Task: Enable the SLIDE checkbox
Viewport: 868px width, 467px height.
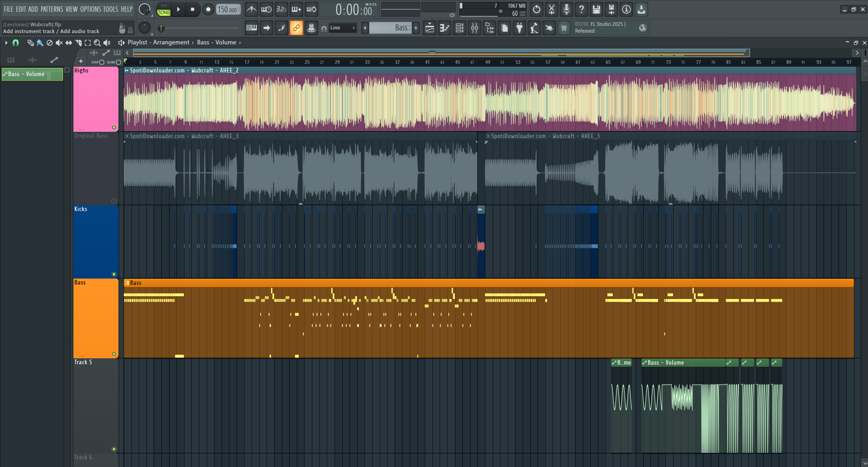Action: (x=119, y=62)
